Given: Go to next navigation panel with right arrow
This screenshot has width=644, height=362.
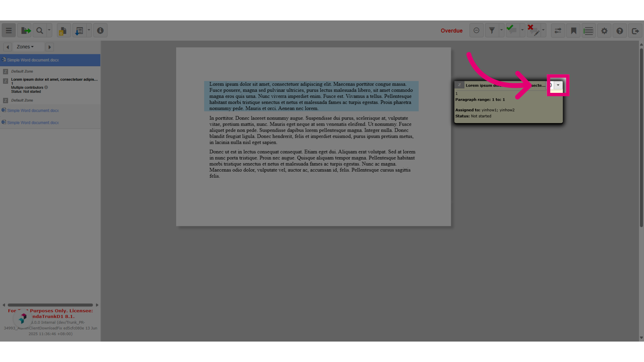Looking at the screenshot, I should click(49, 47).
